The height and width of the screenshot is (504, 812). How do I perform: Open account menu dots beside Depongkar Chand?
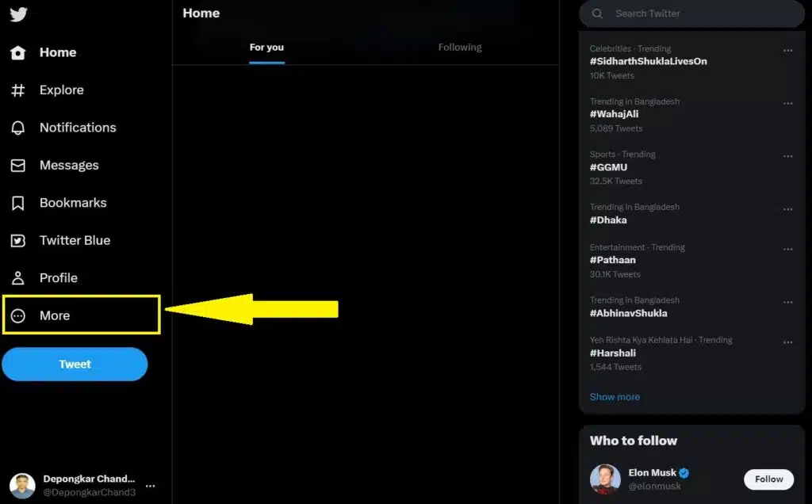point(150,486)
